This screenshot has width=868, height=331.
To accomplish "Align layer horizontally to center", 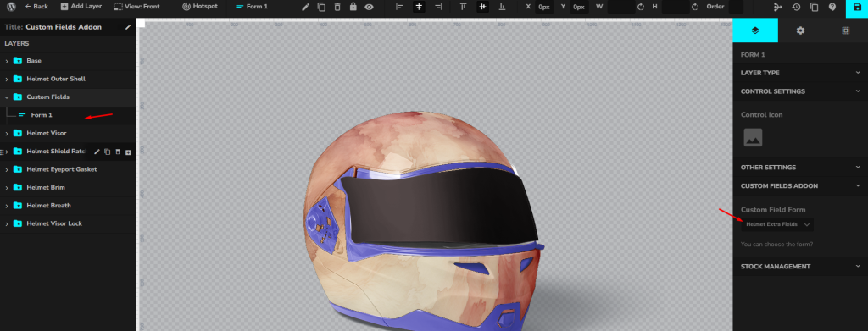I will [x=419, y=7].
